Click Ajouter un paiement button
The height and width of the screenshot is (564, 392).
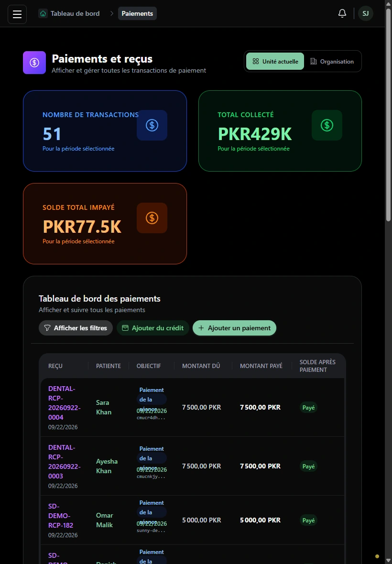234,328
